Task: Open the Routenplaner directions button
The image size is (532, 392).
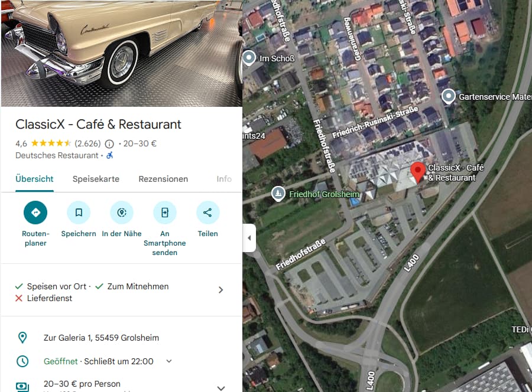Action: [x=35, y=213]
